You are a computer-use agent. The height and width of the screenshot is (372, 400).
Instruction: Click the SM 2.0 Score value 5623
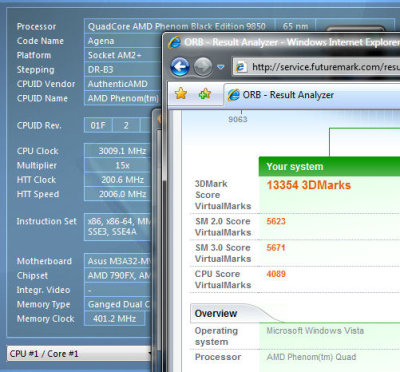point(276,221)
